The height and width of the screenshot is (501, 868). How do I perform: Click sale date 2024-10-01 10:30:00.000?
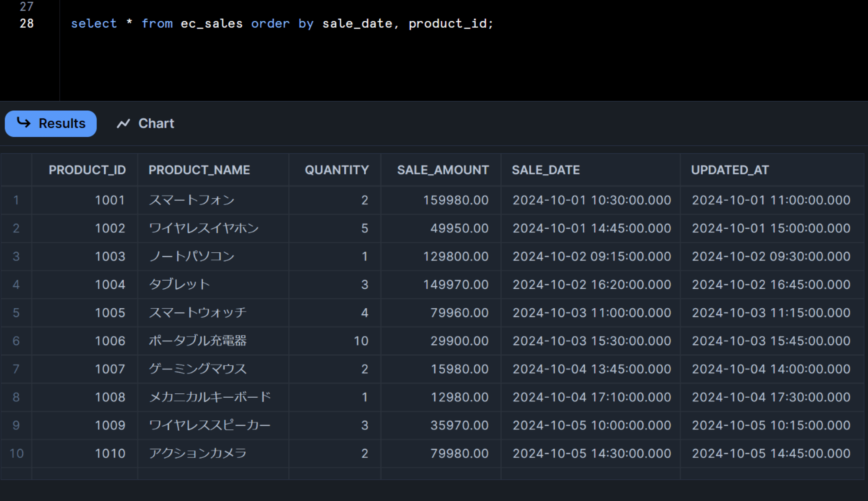pyautogui.click(x=592, y=200)
